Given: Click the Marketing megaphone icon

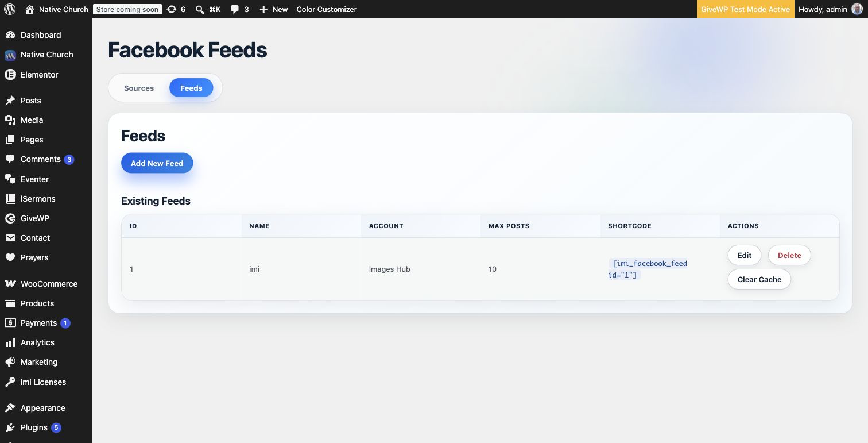Looking at the screenshot, I should point(10,362).
